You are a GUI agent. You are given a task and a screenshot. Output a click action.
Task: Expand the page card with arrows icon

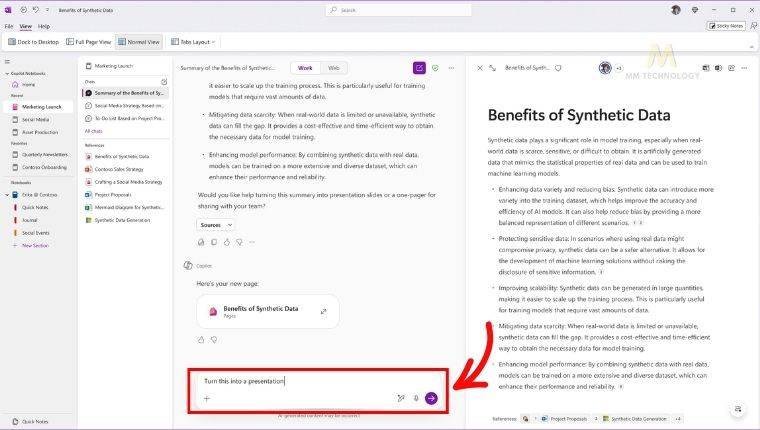(323, 312)
